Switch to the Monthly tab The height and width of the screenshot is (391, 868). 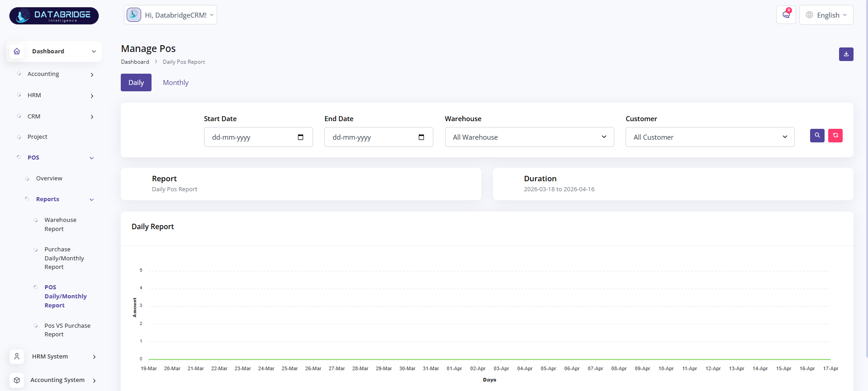pos(175,83)
